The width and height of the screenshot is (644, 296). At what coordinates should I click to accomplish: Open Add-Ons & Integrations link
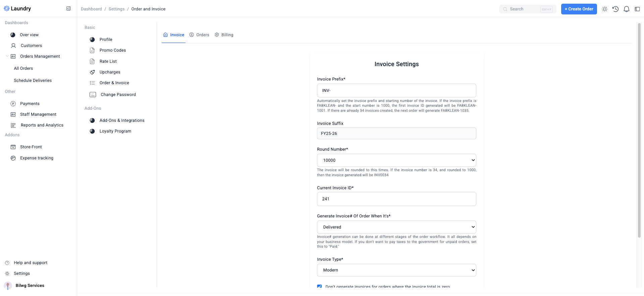pyautogui.click(x=122, y=120)
